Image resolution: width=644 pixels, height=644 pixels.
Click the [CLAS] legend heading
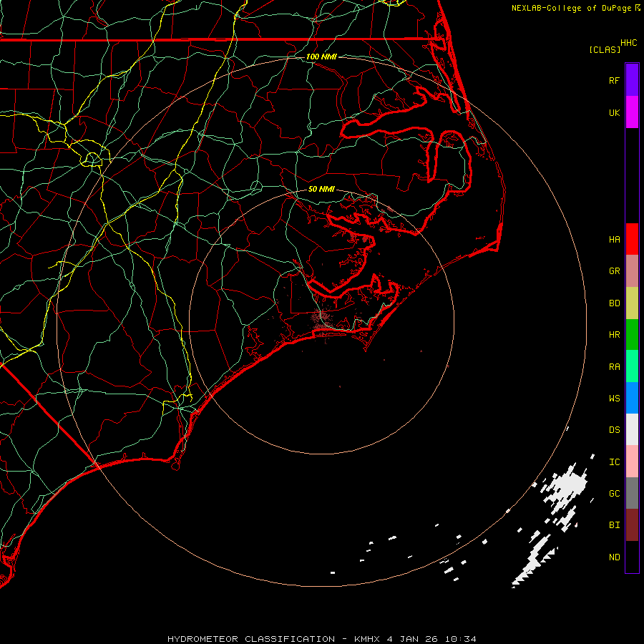pyautogui.click(x=605, y=49)
